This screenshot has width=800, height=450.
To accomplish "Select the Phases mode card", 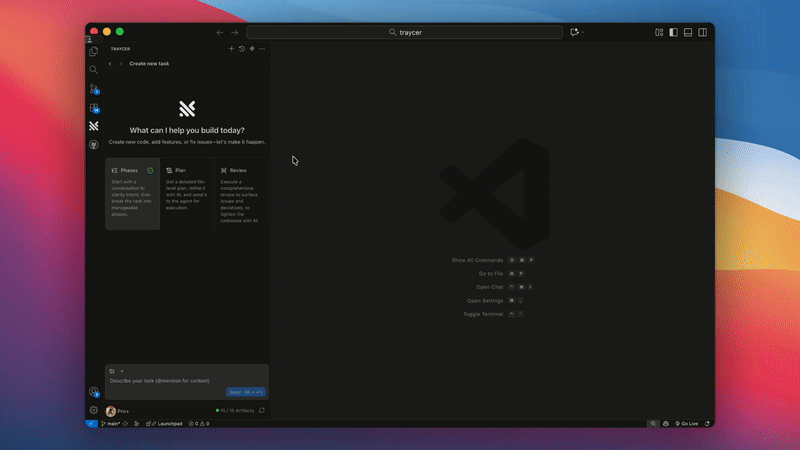I will (133, 193).
